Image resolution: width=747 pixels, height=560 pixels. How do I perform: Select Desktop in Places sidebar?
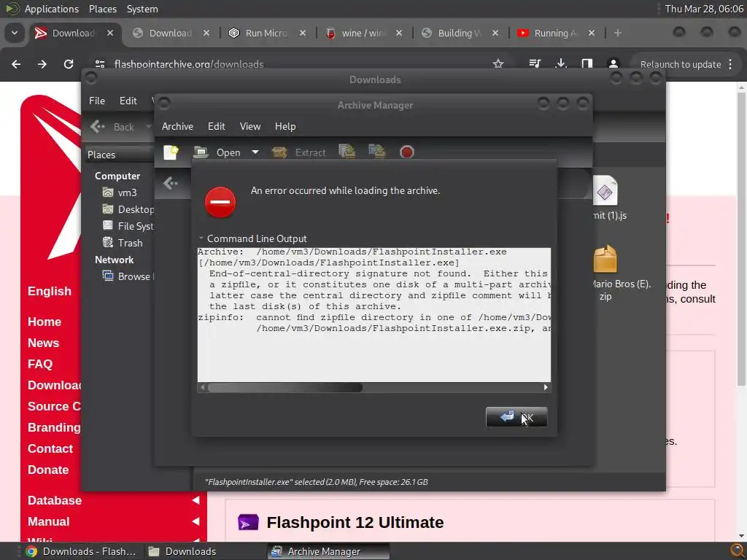click(x=128, y=209)
